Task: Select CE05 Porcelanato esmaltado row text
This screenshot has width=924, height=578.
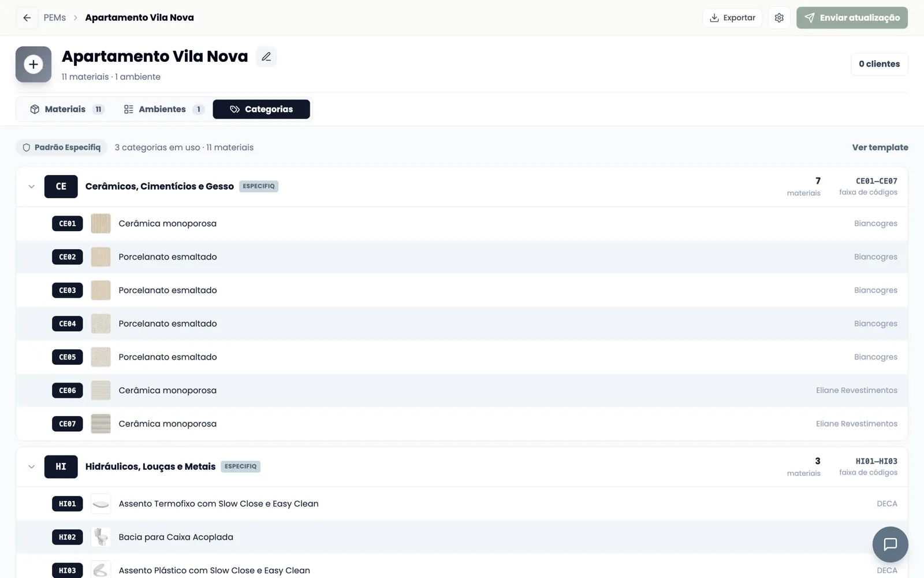Action: point(167,357)
